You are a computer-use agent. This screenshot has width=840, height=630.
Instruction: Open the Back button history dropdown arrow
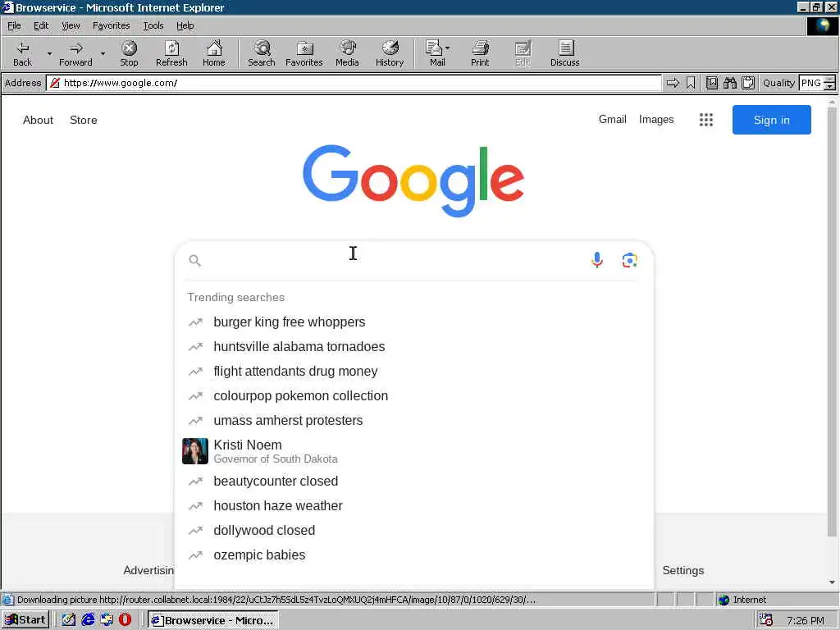[49, 53]
